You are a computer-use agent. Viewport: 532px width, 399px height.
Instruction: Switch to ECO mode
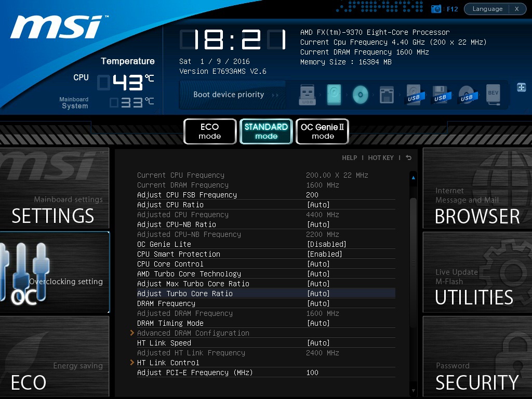[210, 131]
